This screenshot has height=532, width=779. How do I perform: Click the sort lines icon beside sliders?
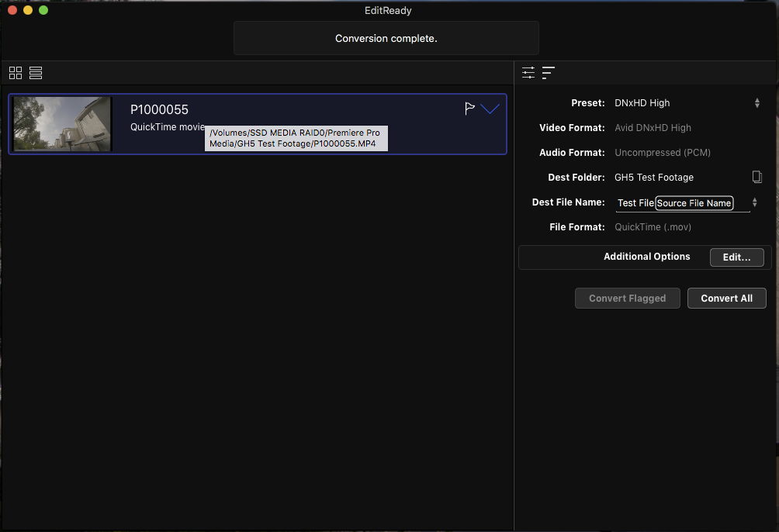click(x=549, y=73)
